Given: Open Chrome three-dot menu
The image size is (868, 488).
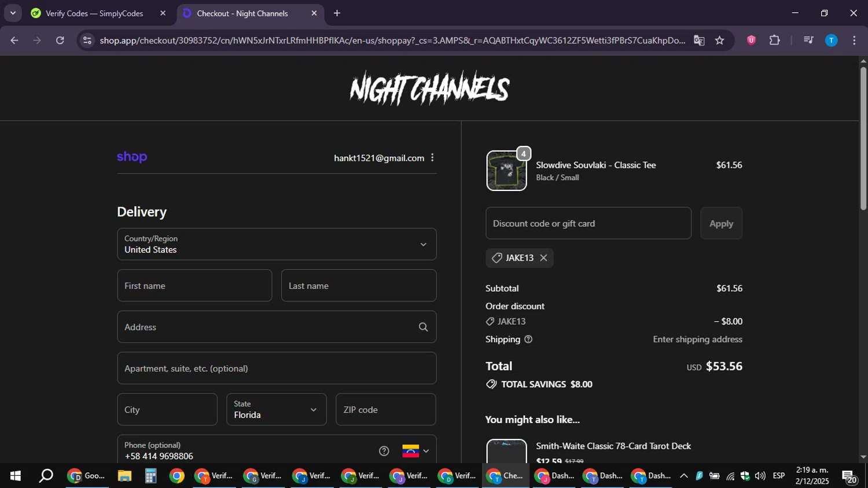Looking at the screenshot, I should click(854, 41).
